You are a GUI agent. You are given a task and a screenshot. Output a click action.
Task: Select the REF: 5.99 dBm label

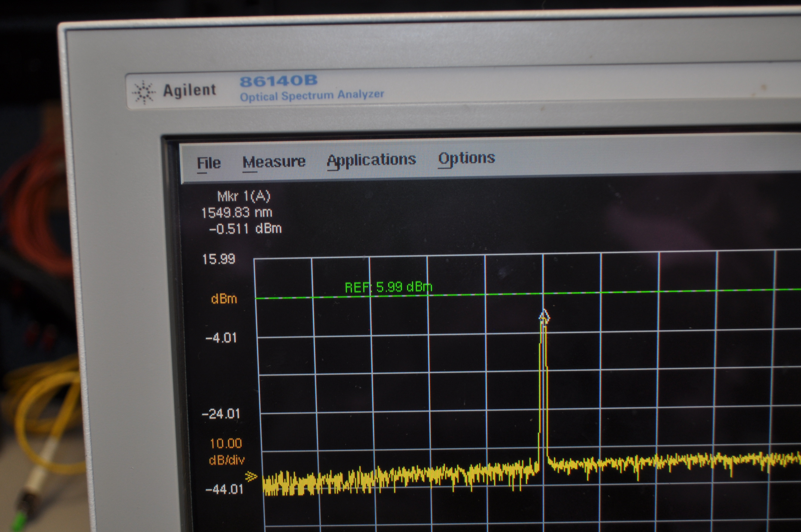388,287
